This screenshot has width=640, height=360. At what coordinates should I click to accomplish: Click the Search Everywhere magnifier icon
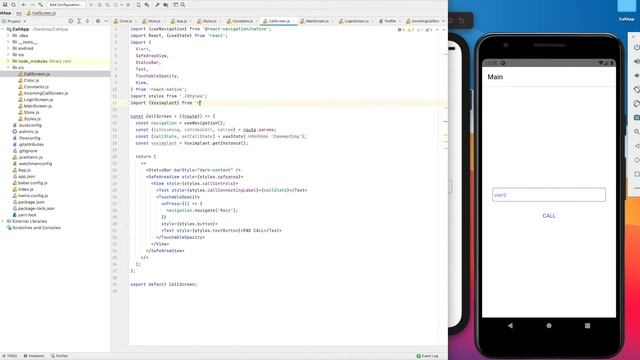pyautogui.click(x=183, y=4)
